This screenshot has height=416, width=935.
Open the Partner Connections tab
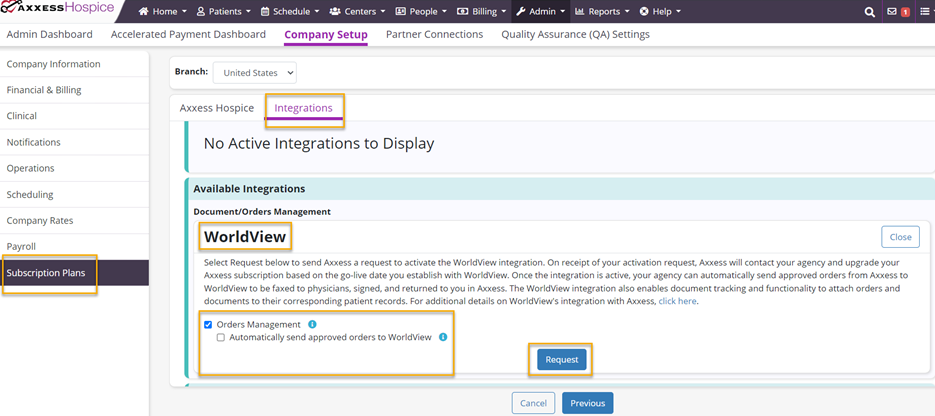click(x=434, y=35)
